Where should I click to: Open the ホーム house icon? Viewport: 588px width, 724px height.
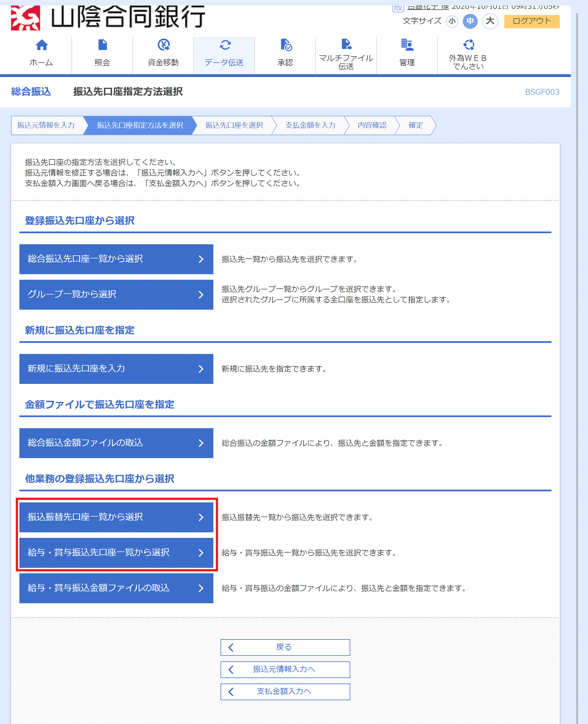pos(42,45)
